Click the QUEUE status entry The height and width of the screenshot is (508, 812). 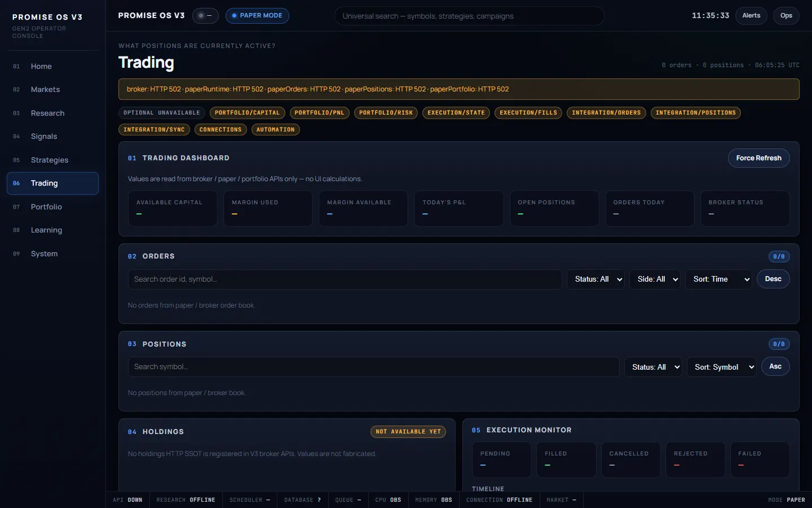coord(348,500)
